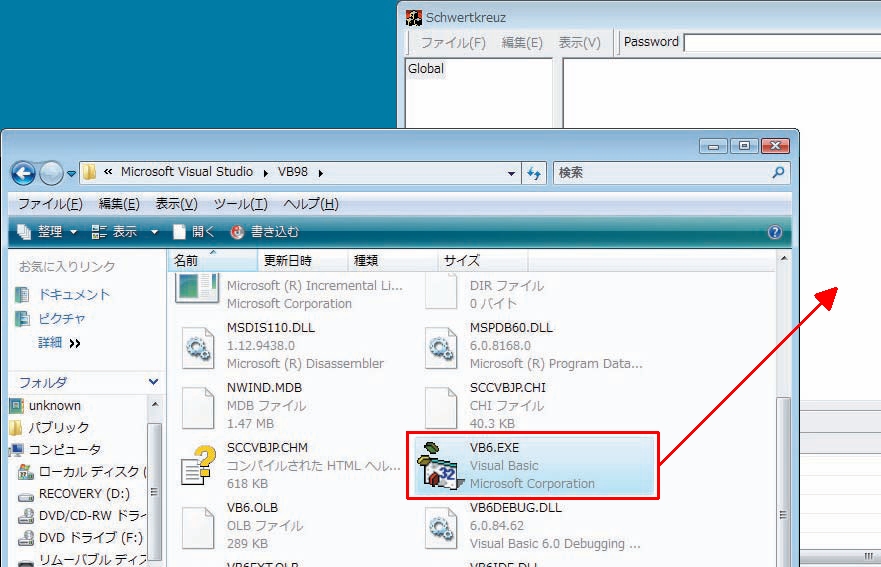Click the Back navigation arrow in Explorer
881x567 pixels.
[x=23, y=173]
